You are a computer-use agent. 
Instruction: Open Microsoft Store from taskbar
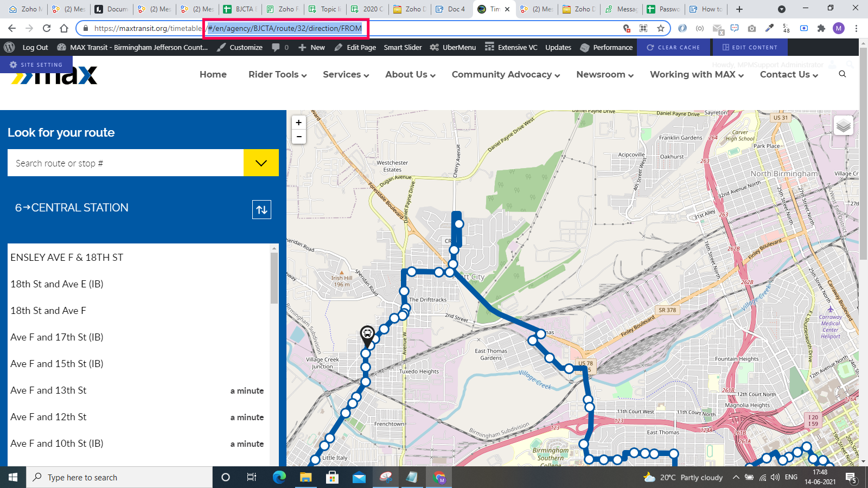point(333,477)
